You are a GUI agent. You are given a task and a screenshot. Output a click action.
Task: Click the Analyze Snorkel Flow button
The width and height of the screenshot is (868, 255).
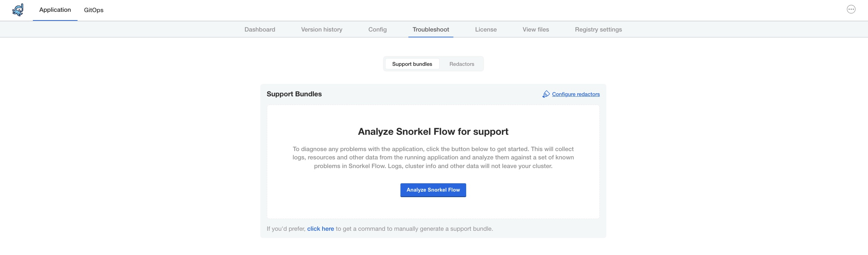coord(433,190)
